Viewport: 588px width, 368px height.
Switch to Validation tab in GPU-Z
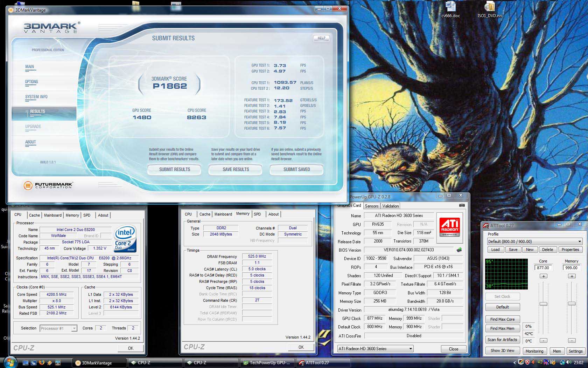click(390, 206)
